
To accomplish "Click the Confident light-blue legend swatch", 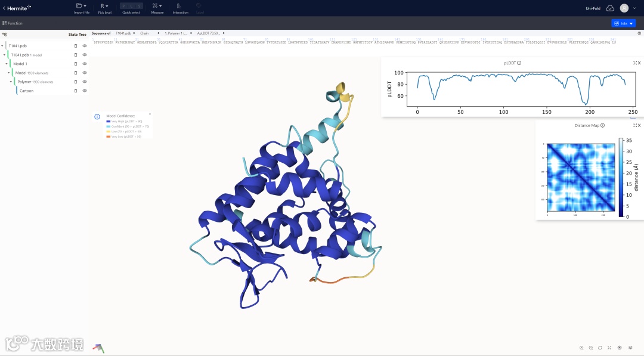I will [x=109, y=126].
